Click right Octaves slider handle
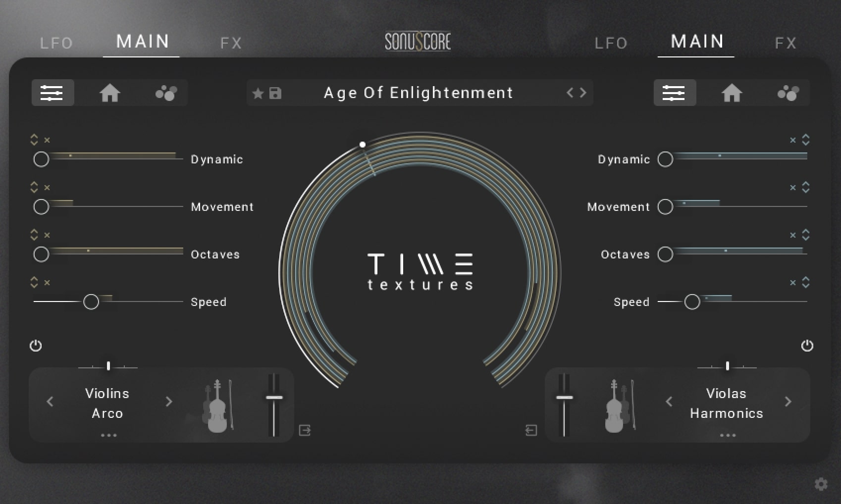This screenshot has height=504, width=841. [665, 254]
